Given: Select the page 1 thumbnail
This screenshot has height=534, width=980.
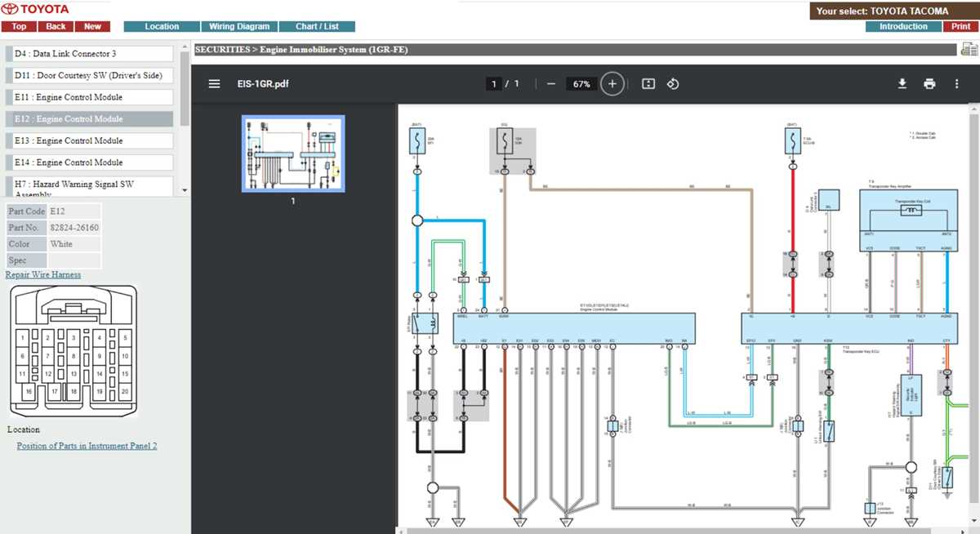Looking at the screenshot, I should (293, 154).
